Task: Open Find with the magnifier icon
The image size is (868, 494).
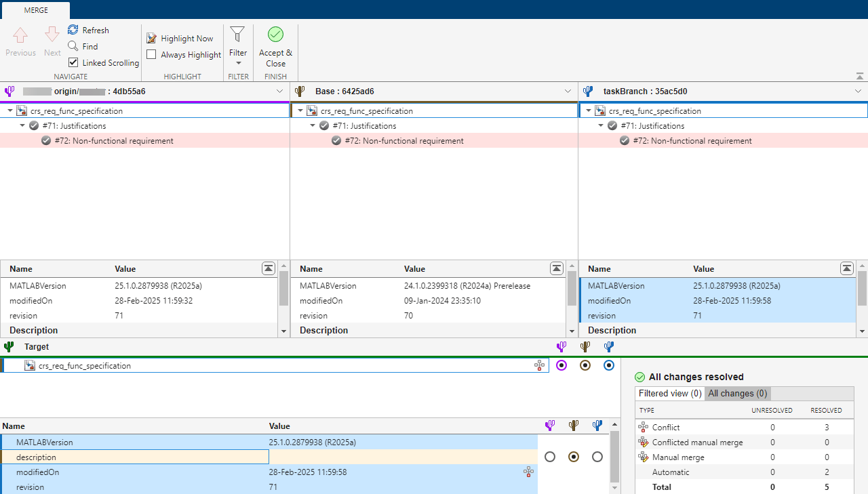Action: click(73, 46)
